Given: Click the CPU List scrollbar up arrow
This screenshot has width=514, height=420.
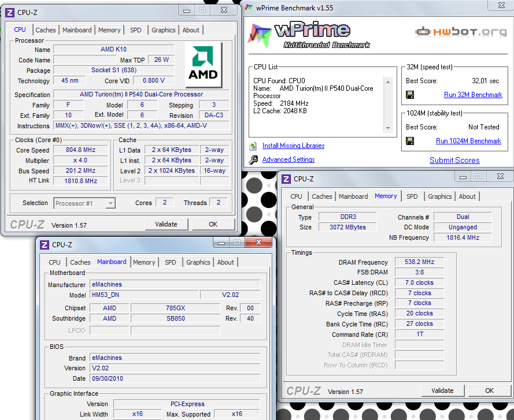Looking at the screenshot, I should (x=388, y=81).
